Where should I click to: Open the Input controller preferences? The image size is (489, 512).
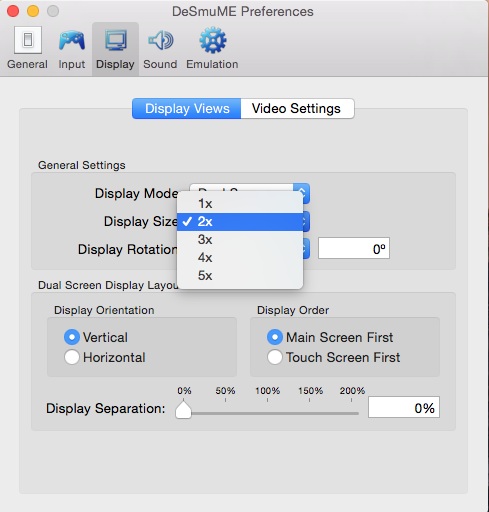pos(72,48)
